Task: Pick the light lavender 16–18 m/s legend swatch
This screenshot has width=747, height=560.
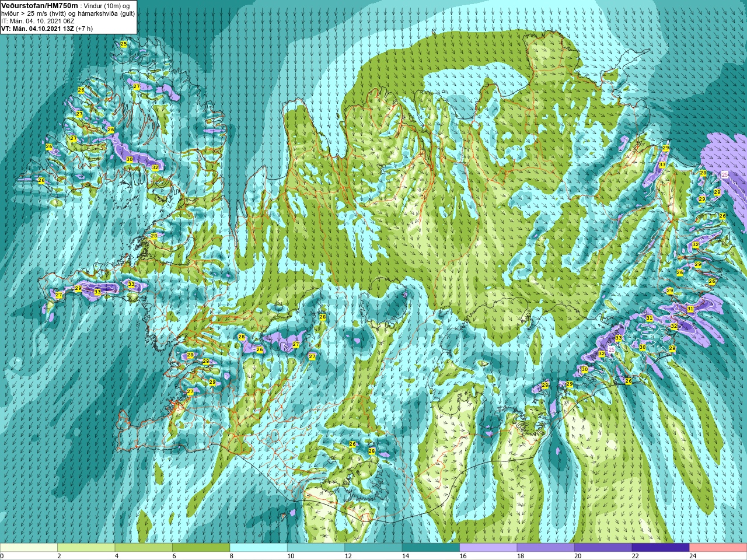Action: [x=488, y=548]
